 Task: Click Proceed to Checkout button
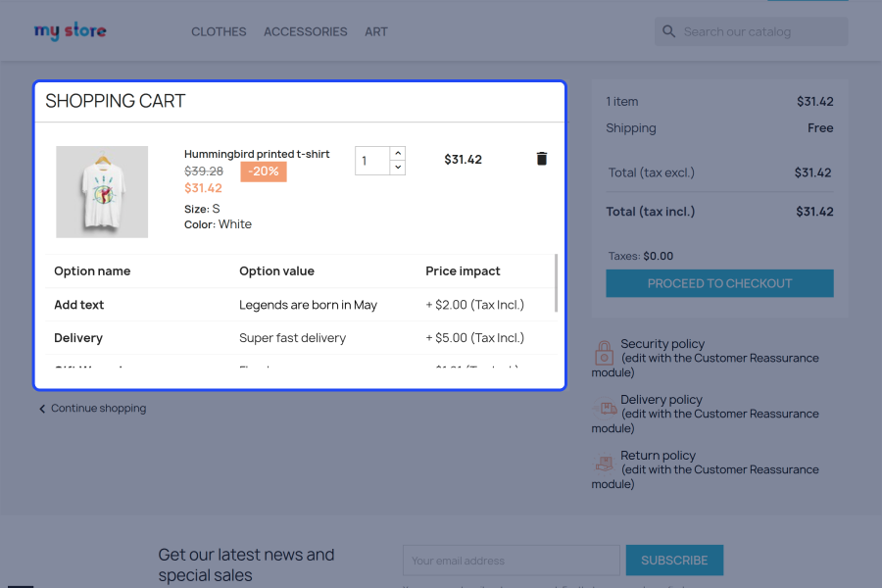point(719,283)
